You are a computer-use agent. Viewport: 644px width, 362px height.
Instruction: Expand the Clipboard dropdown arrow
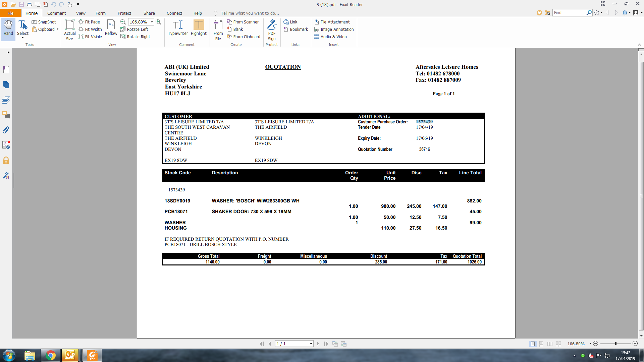57,29
